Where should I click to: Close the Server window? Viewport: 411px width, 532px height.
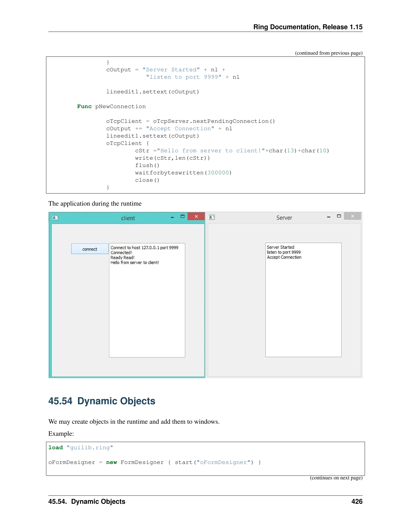click(x=352, y=216)
